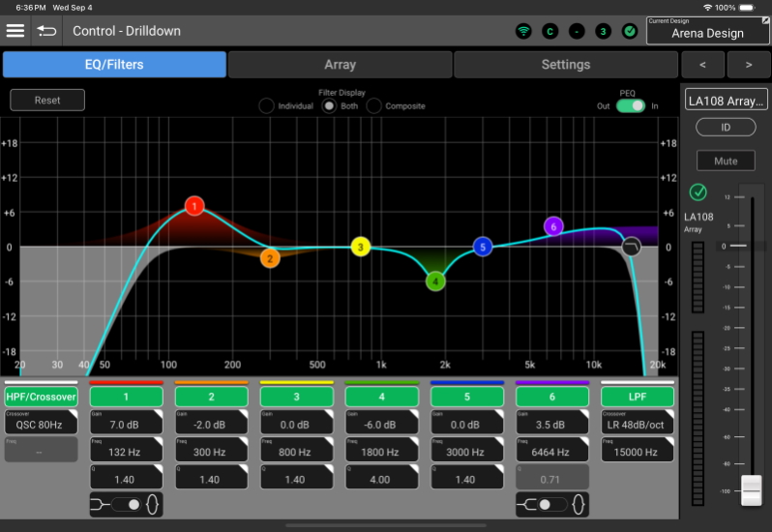Click the ID button

pyautogui.click(x=726, y=128)
